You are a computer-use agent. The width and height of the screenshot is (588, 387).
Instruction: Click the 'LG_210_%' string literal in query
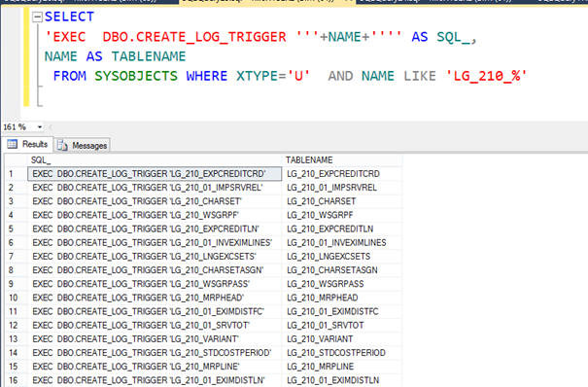487,76
